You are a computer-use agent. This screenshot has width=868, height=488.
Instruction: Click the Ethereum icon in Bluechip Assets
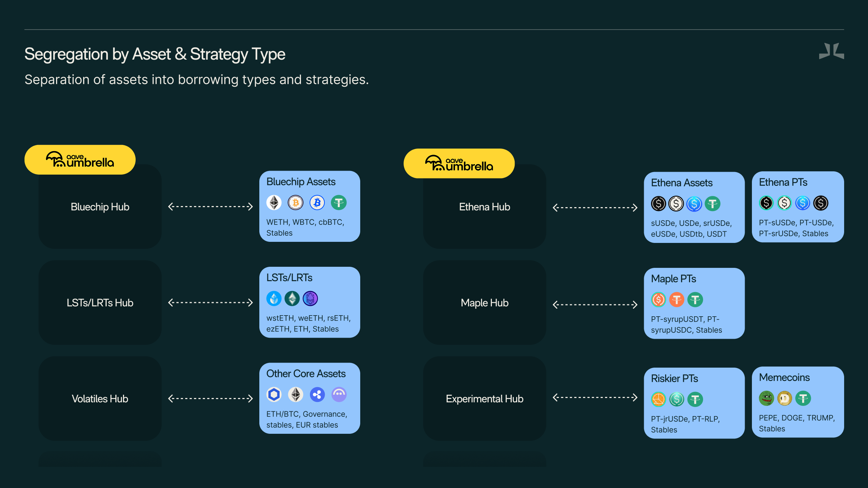274,202
